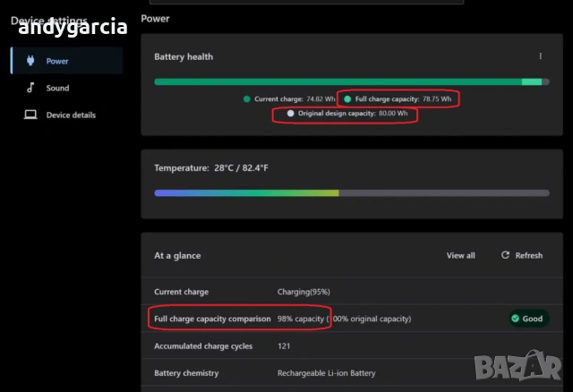This screenshot has height=392, width=573.
Task: Click Full charge capacity comparison label
Action: [212, 319]
